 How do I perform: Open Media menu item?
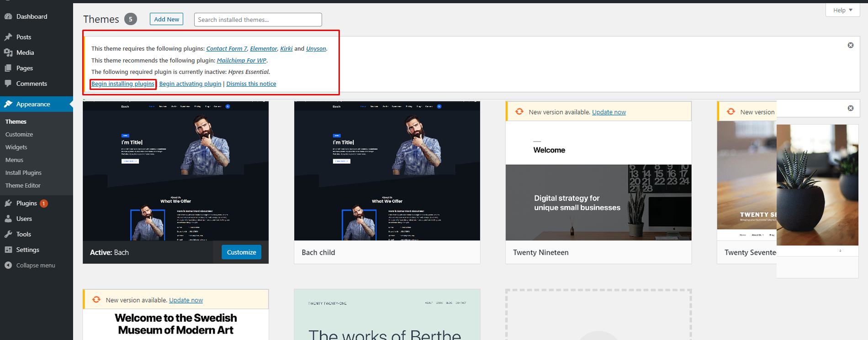point(37,52)
